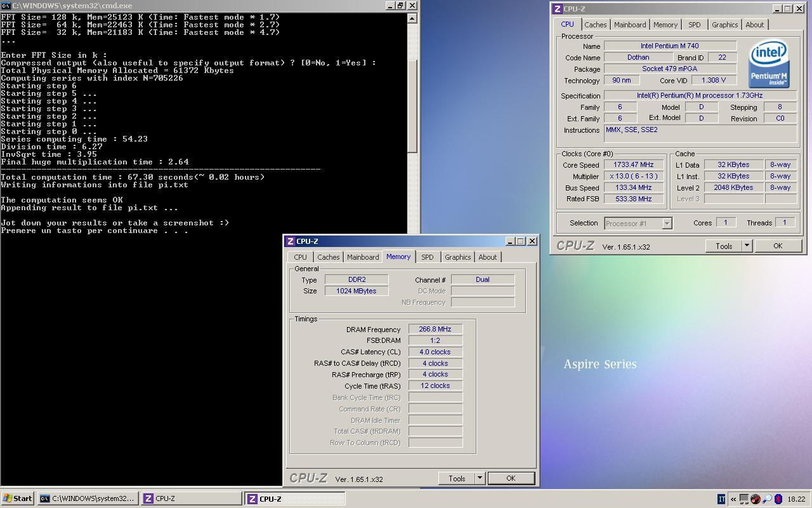The image size is (812, 508).
Task: Click the Intel Pentium M logo
Action: click(x=769, y=64)
